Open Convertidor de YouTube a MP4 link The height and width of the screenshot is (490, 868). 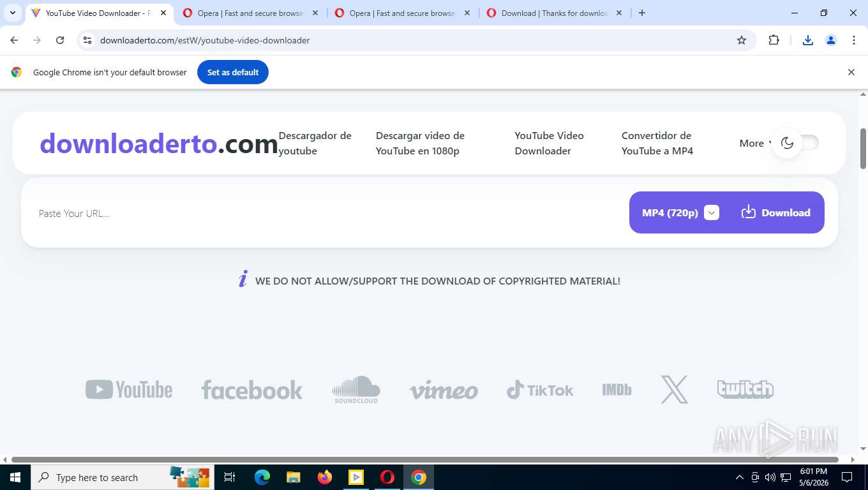tap(657, 143)
